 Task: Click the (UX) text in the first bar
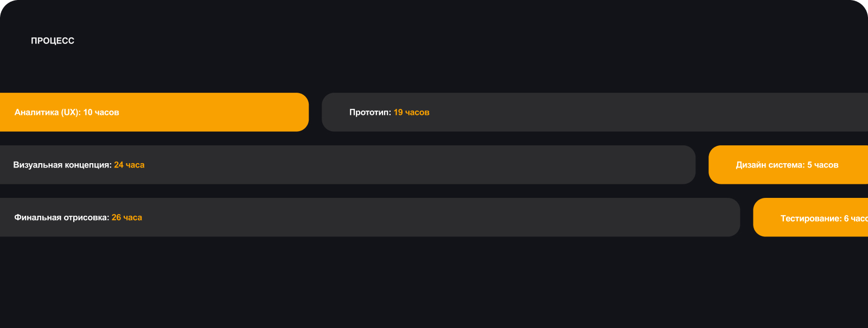(x=71, y=112)
